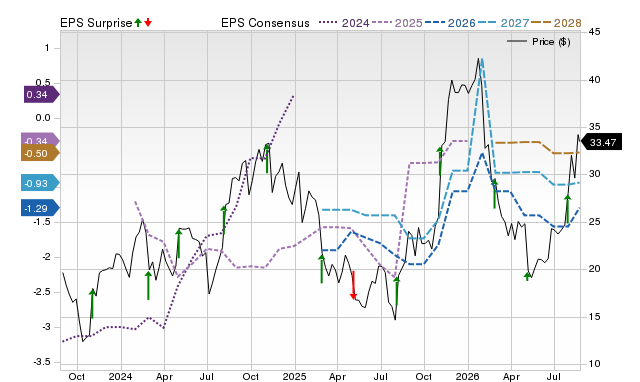
Task: Click the 20 price axis label
Action: pyautogui.click(x=595, y=269)
